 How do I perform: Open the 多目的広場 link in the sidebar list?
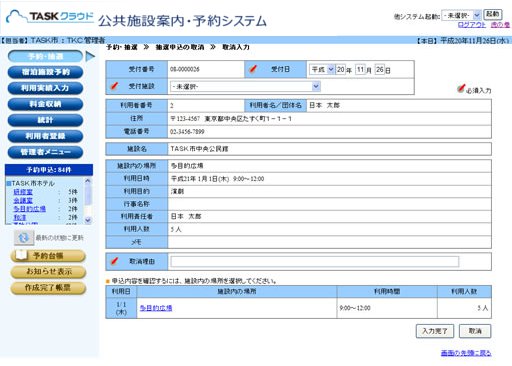point(29,209)
